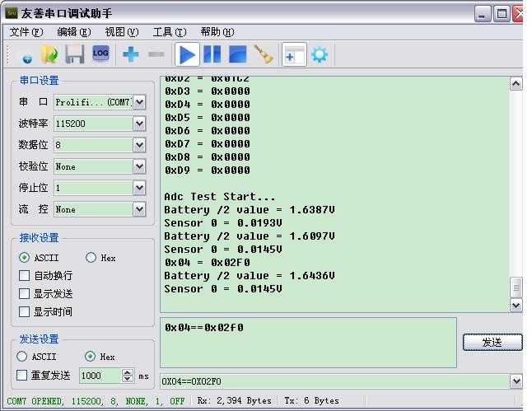
Task: Start the serial port with play button
Action: click(187, 54)
